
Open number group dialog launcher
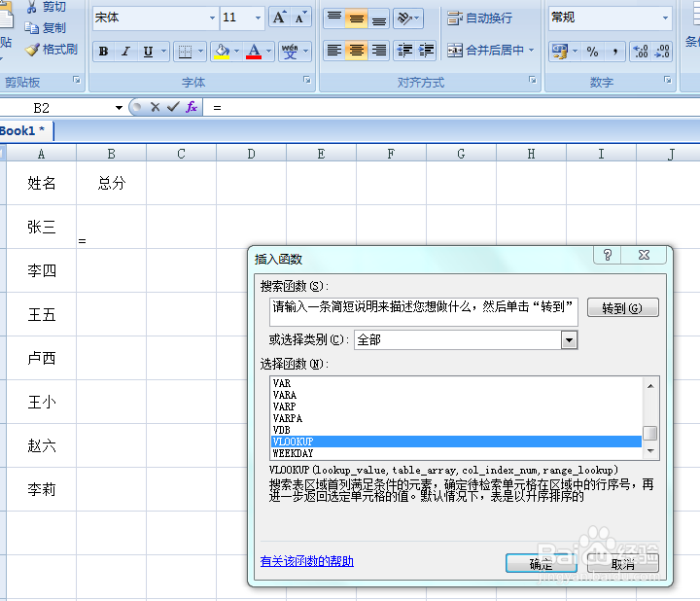(x=667, y=80)
